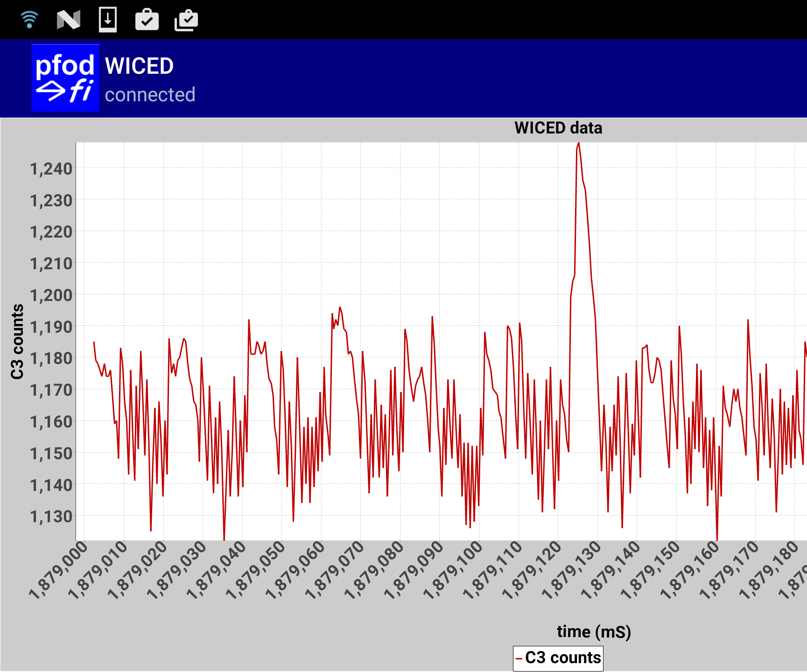Click the 1,879,170 x-axis tick label

tap(729, 570)
